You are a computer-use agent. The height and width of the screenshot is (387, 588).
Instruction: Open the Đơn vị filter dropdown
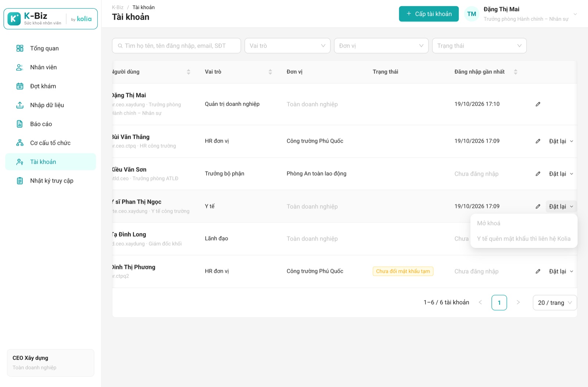(x=381, y=46)
